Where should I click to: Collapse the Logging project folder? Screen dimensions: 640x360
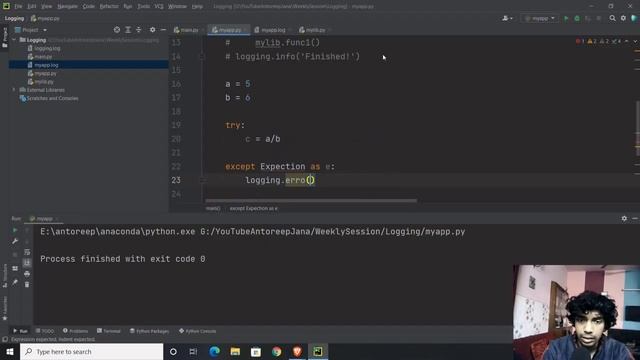pyautogui.click(x=15, y=40)
